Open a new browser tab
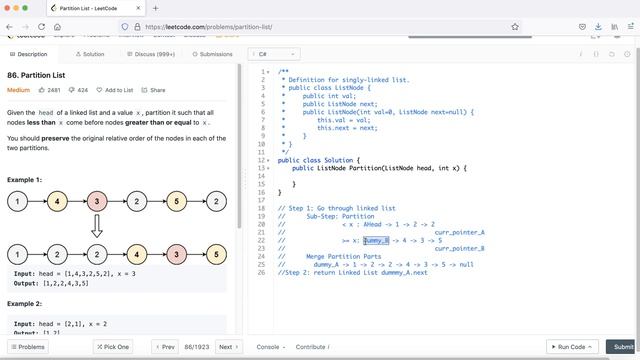 (156, 8)
